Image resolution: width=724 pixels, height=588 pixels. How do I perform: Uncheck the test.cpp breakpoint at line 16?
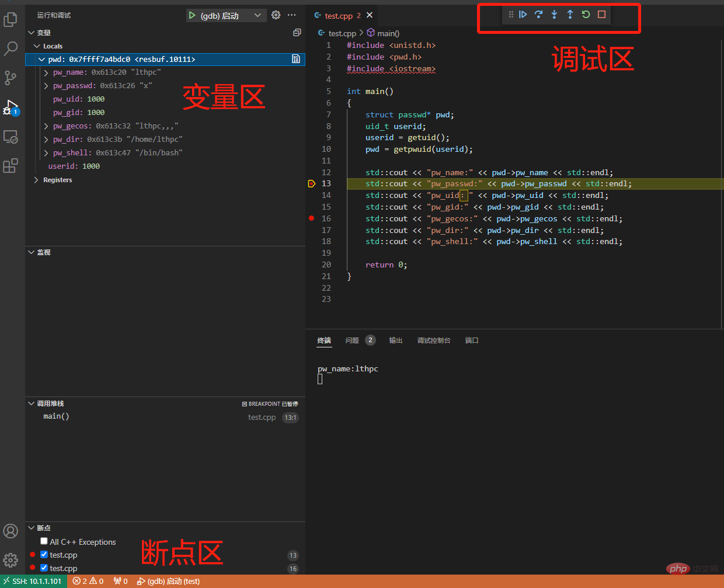click(x=44, y=568)
